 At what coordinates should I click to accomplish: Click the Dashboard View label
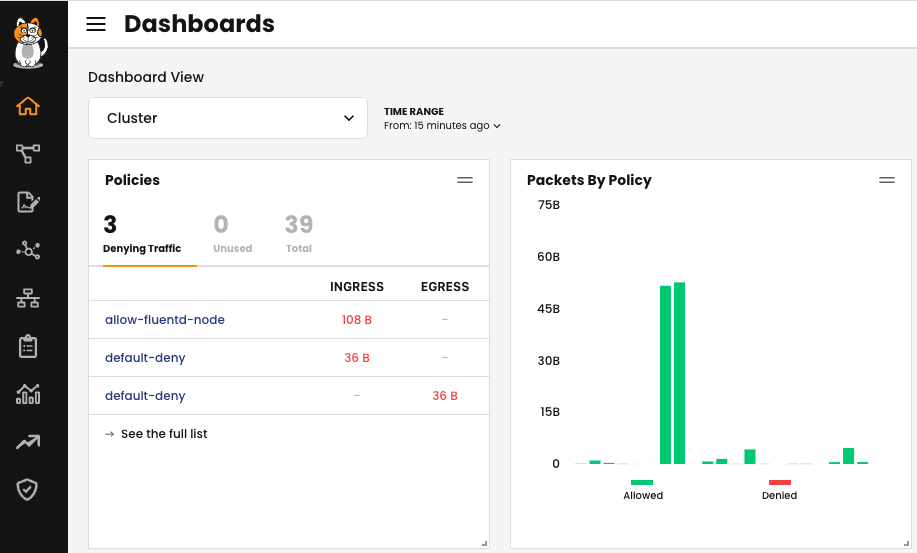tap(146, 77)
